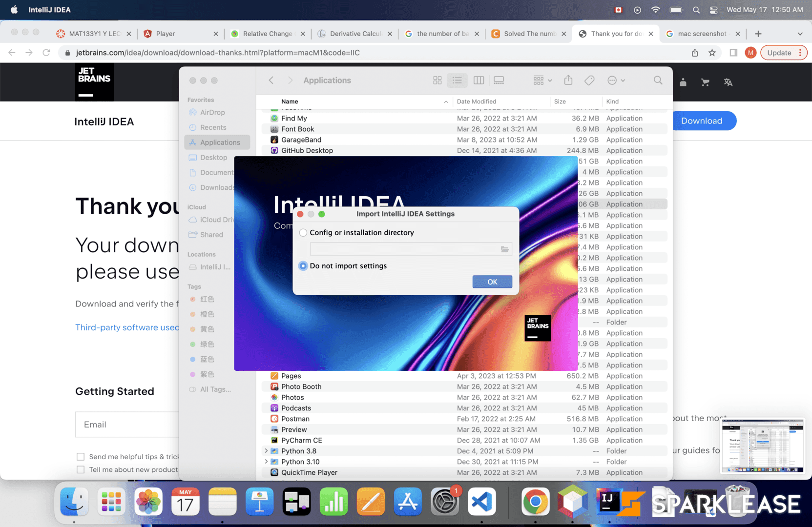
Task: Open the Chrome tab search chevron
Action: (800, 34)
